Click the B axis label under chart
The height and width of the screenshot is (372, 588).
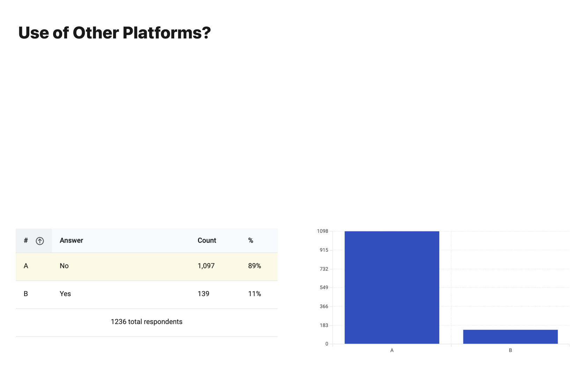tap(510, 350)
